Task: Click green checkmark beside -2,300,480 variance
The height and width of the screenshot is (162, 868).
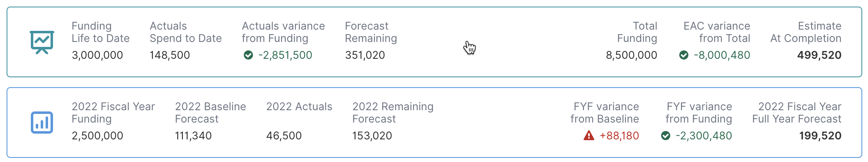Action: pos(666,136)
